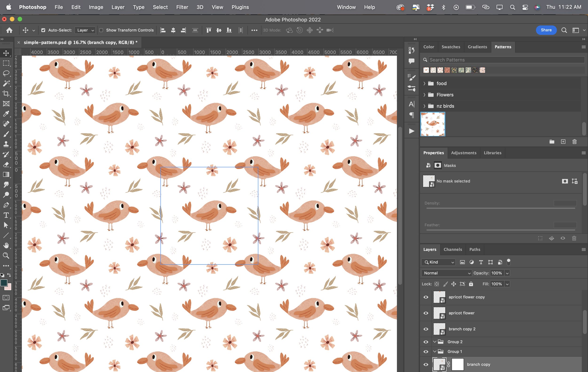Select the Eraser tool
The width and height of the screenshot is (588, 372).
point(6,165)
